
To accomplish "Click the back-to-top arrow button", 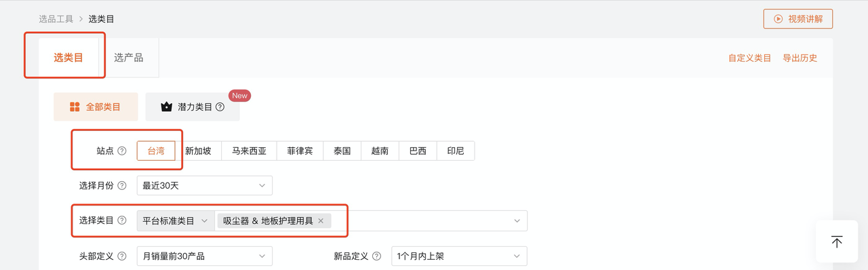I will tap(837, 242).
